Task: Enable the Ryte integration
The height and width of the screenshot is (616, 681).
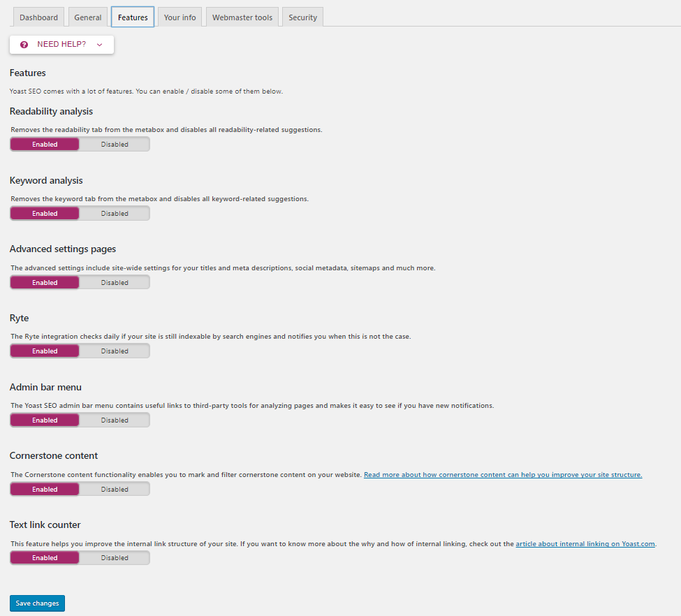Action: (45, 351)
